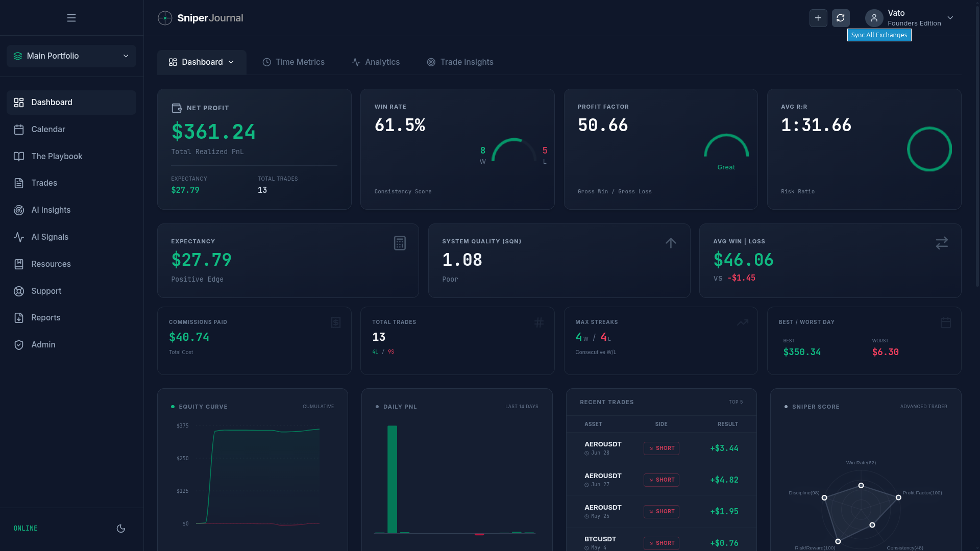Collapse sidebar with the hamburger menu icon
The image size is (980, 551).
click(71, 18)
